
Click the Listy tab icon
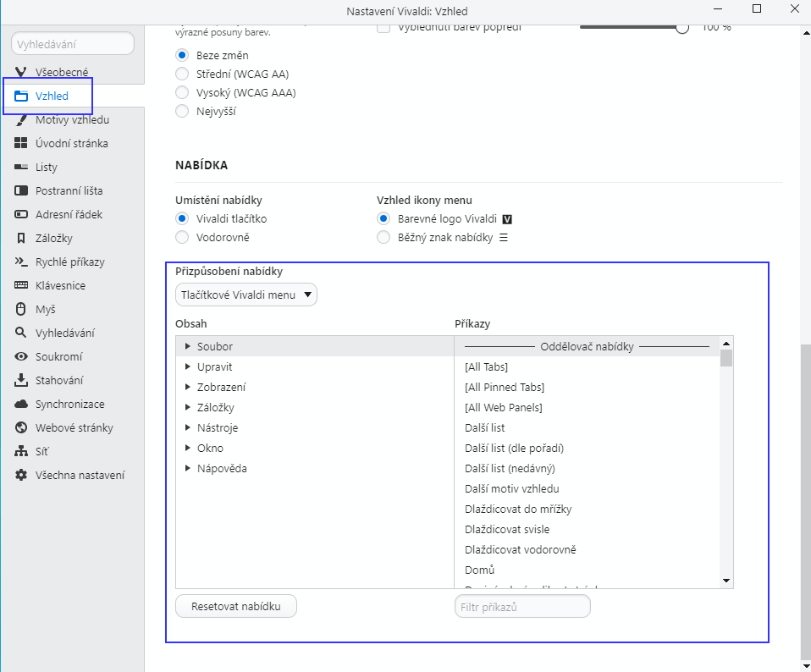[x=20, y=167]
